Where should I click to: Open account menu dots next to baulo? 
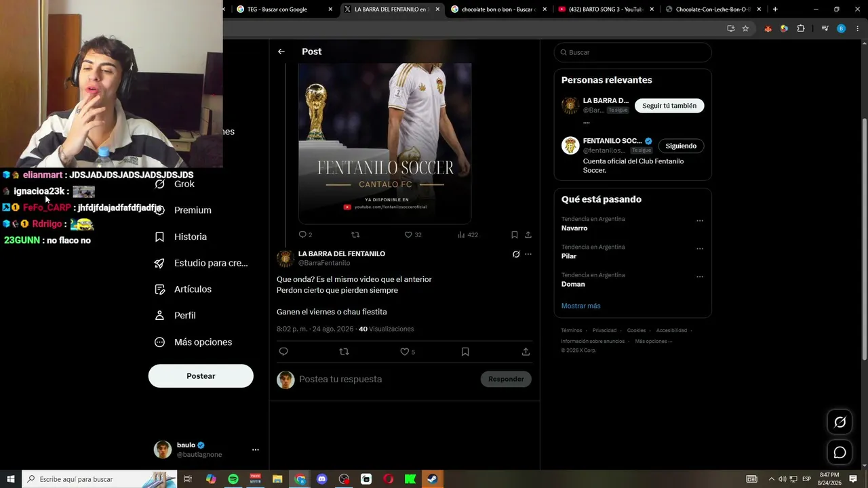pyautogui.click(x=256, y=449)
